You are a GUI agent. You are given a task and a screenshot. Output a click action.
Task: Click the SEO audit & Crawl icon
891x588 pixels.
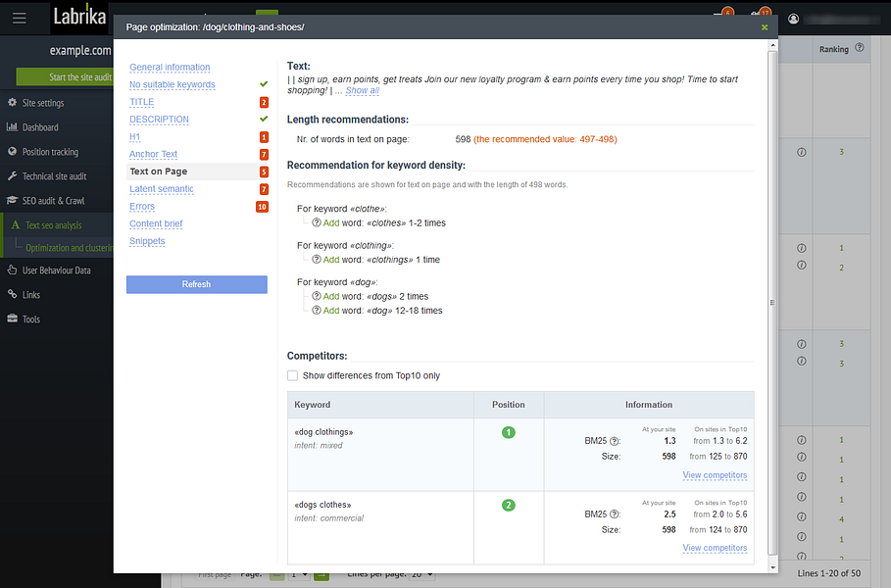[12, 201]
